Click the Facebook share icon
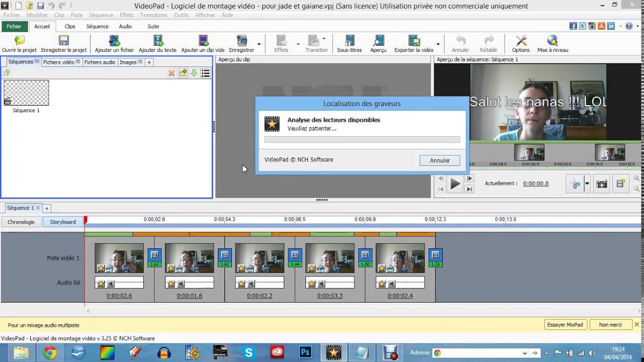This screenshot has width=644, height=362. (573, 26)
